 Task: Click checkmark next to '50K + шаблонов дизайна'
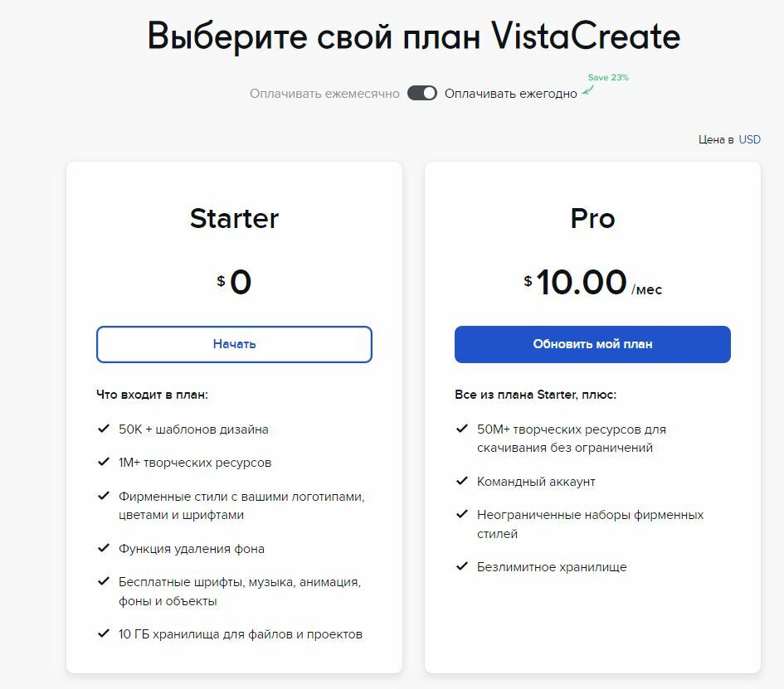[x=104, y=429]
